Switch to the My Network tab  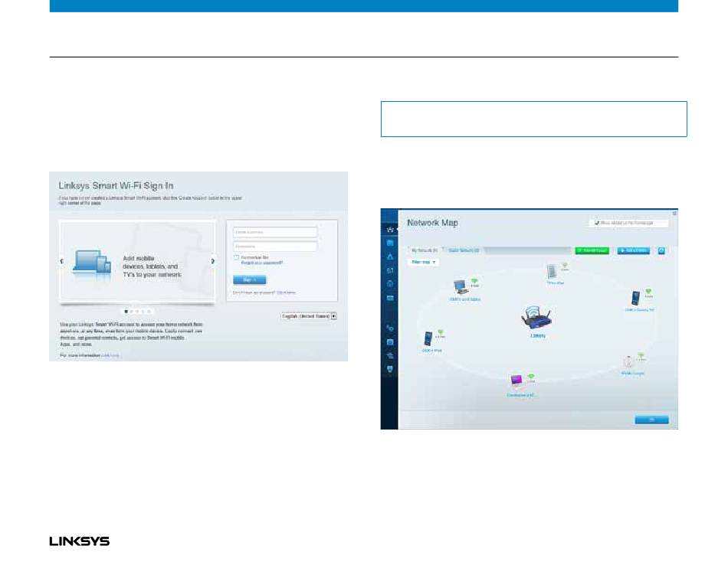425,250
